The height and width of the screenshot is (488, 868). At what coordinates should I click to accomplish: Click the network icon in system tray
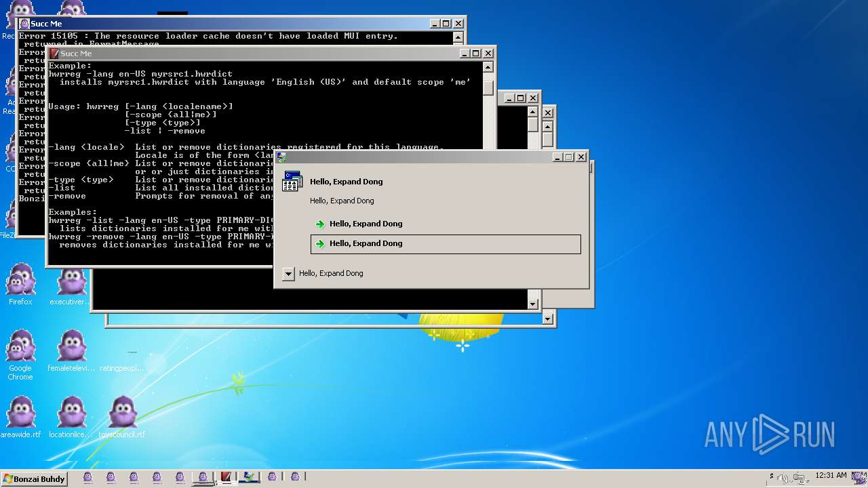800,479
